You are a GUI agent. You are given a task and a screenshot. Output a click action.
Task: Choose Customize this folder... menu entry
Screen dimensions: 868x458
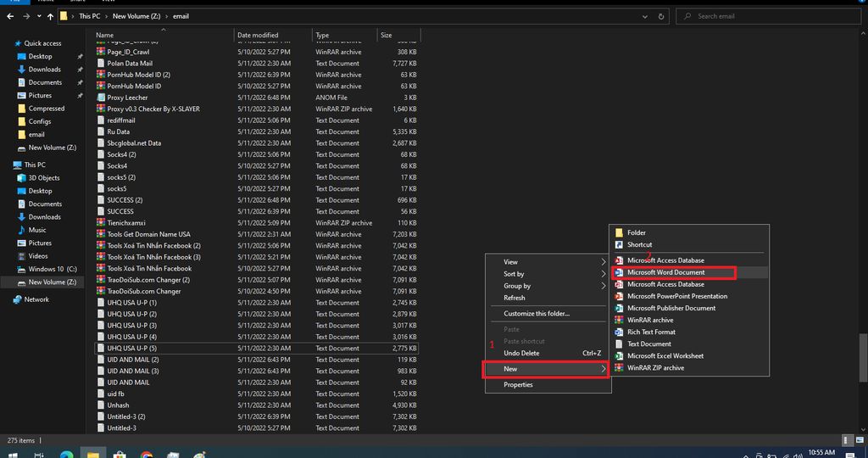[548, 314]
